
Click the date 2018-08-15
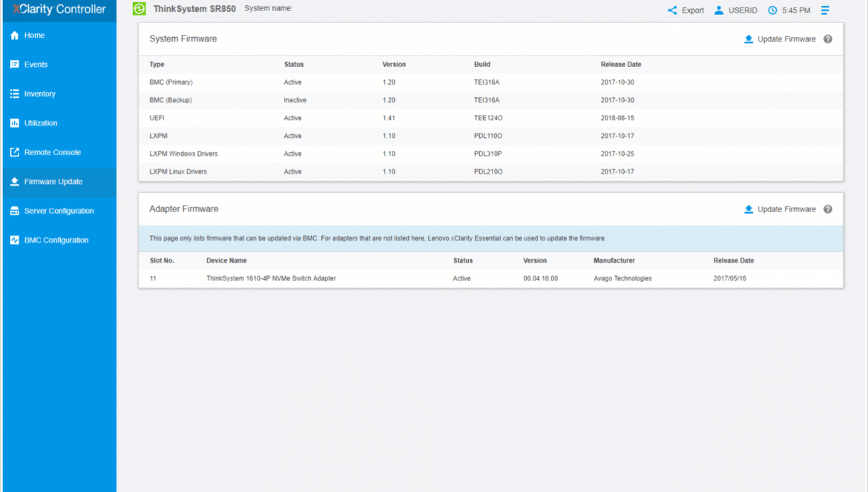click(617, 118)
